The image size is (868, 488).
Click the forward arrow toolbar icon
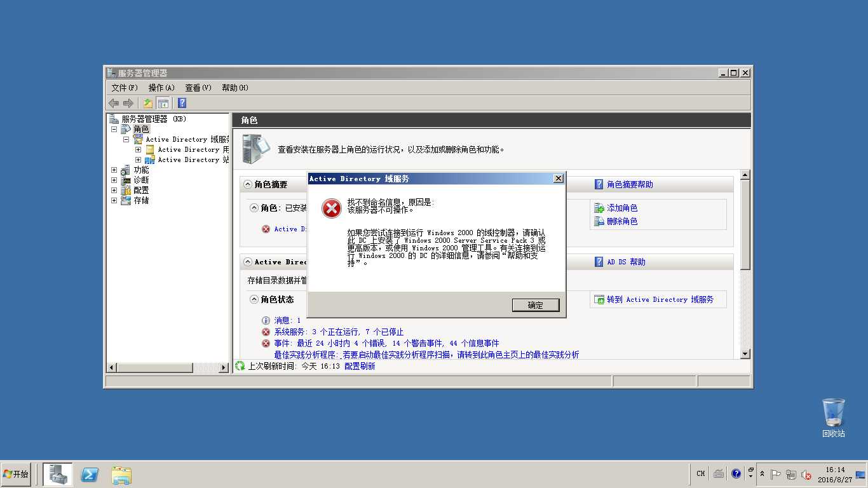tap(128, 103)
